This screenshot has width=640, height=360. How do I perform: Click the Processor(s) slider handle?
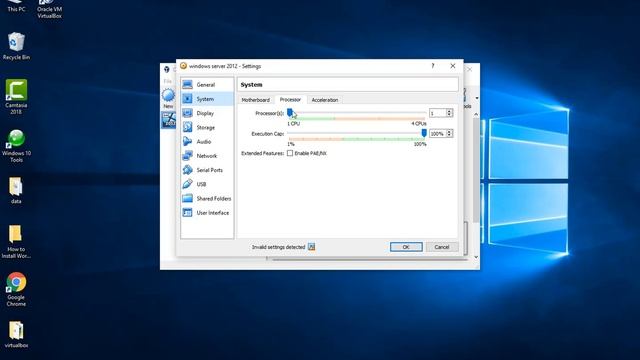(x=290, y=112)
